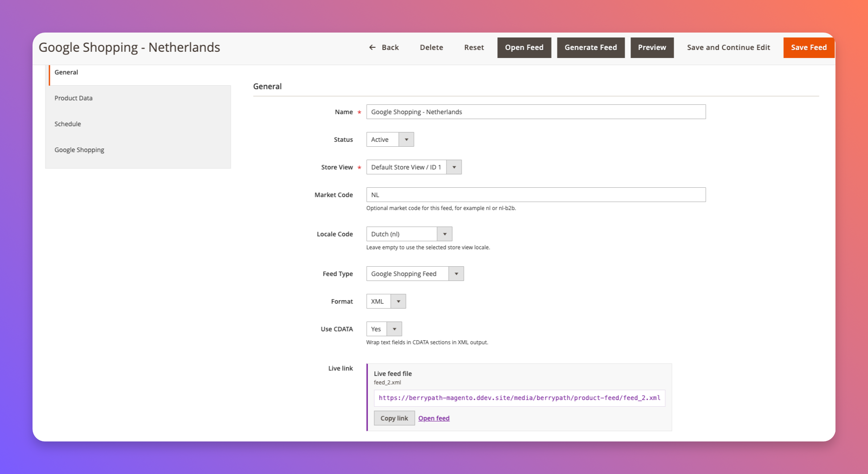Click the Reset button
Screen dimensions: 868x474
tap(474, 47)
